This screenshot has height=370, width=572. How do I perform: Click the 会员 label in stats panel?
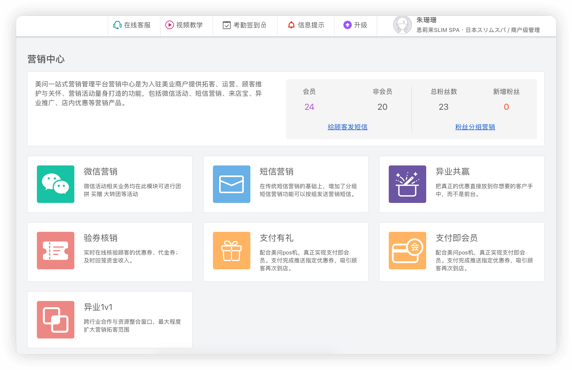pyautogui.click(x=309, y=92)
